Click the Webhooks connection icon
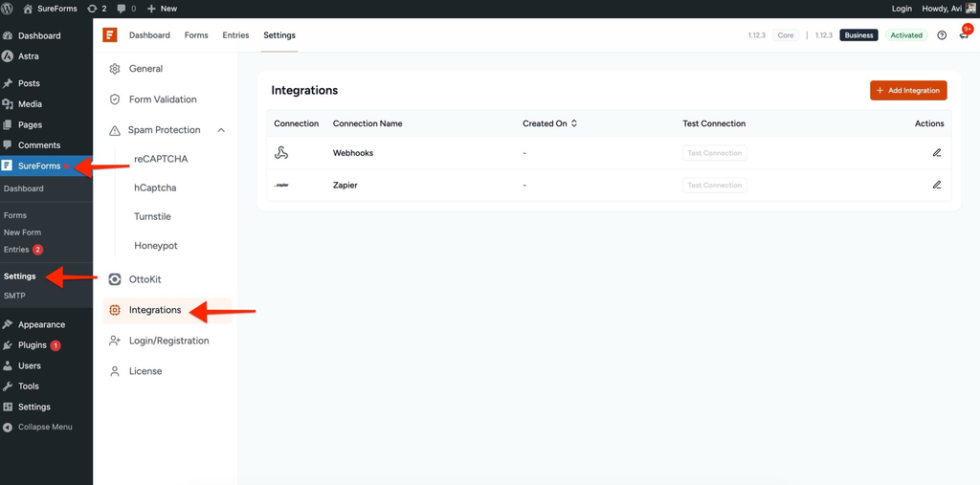 281,152
